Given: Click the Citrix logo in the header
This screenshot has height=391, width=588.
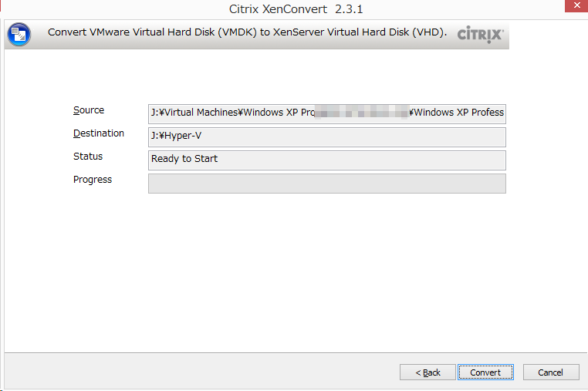Looking at the screenshot, I should tap(481, 35).
